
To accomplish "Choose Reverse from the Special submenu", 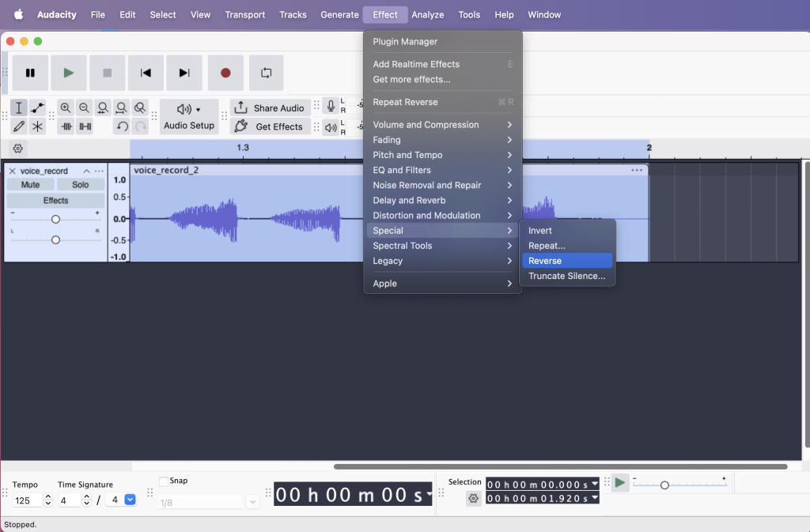I will (x=566, y=261).
